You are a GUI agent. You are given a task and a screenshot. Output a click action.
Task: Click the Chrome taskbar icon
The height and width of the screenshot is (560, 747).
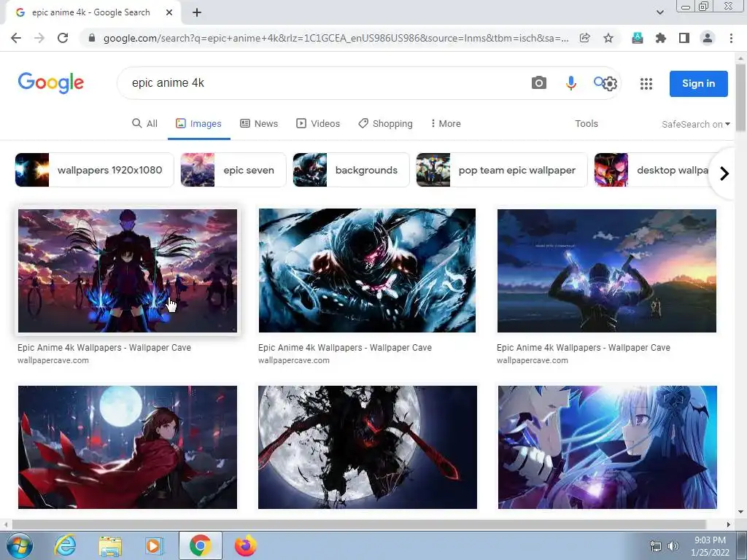(x=201, y=545)
